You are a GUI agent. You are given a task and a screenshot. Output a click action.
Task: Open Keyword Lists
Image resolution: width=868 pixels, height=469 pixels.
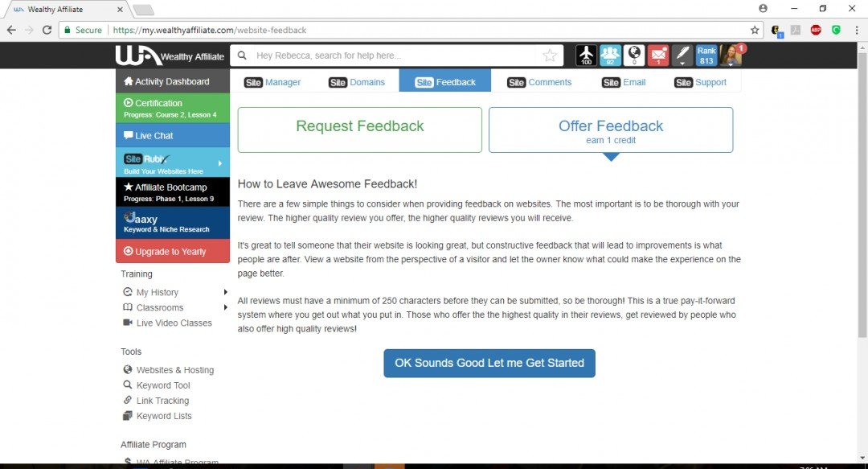tap(164, 416)
